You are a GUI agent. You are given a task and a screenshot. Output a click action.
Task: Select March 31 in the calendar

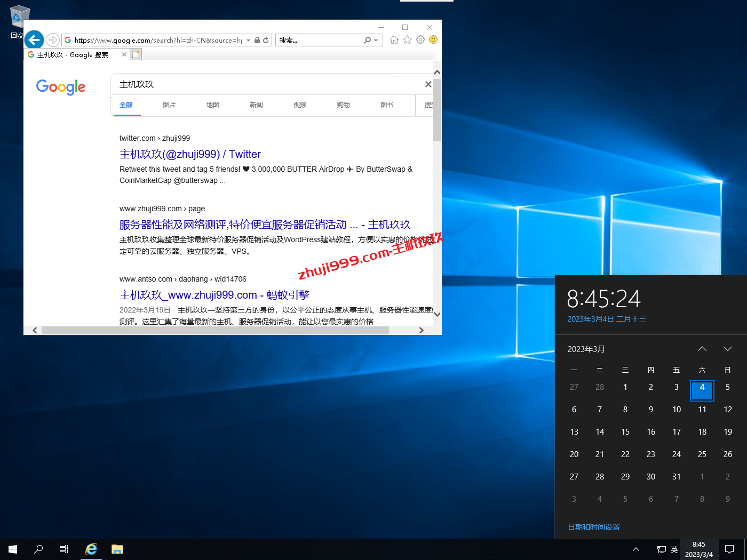[x=677, y=477]
